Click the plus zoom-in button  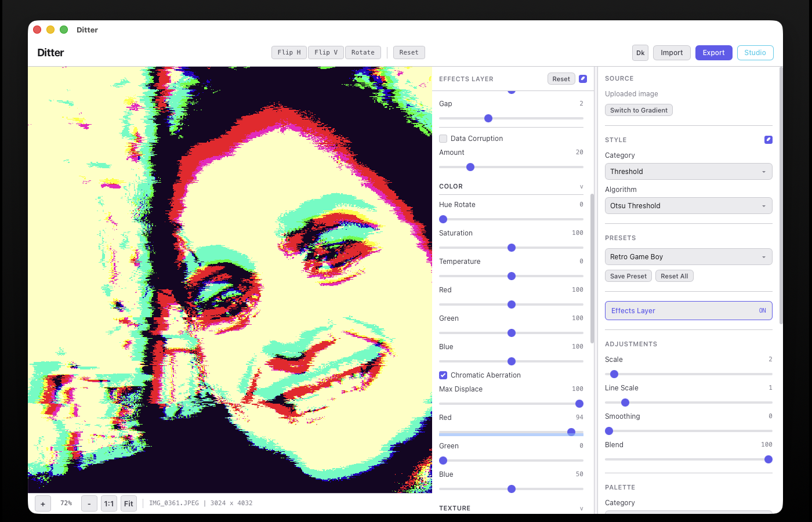43,503
